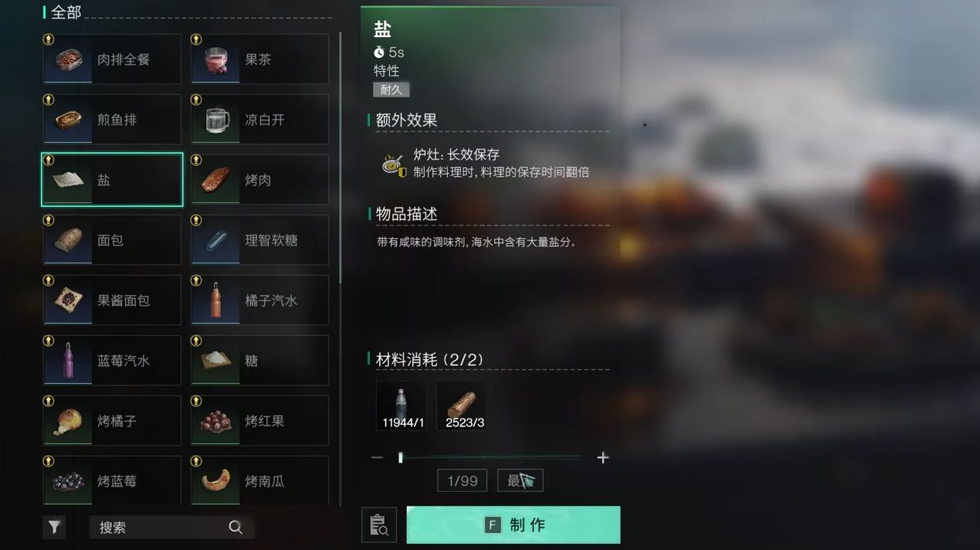Viewport: 980px width, 550px height.
Task: Choose the 烤肉 recipe item
Action: (x=259, y=179)
